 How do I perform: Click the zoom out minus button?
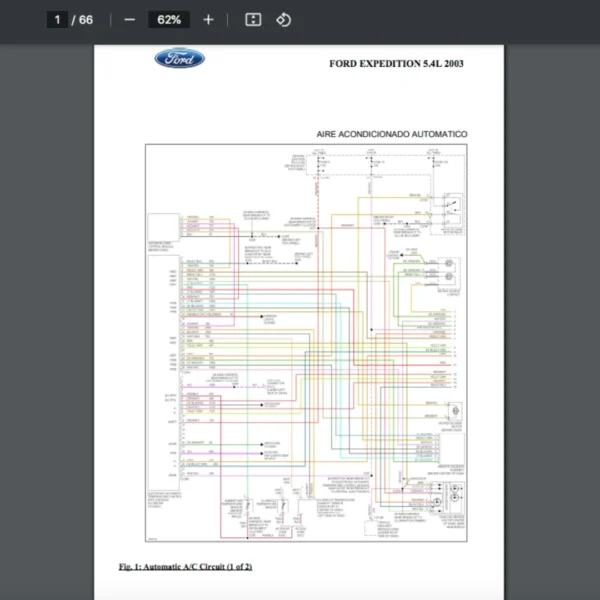coord(129,20)
